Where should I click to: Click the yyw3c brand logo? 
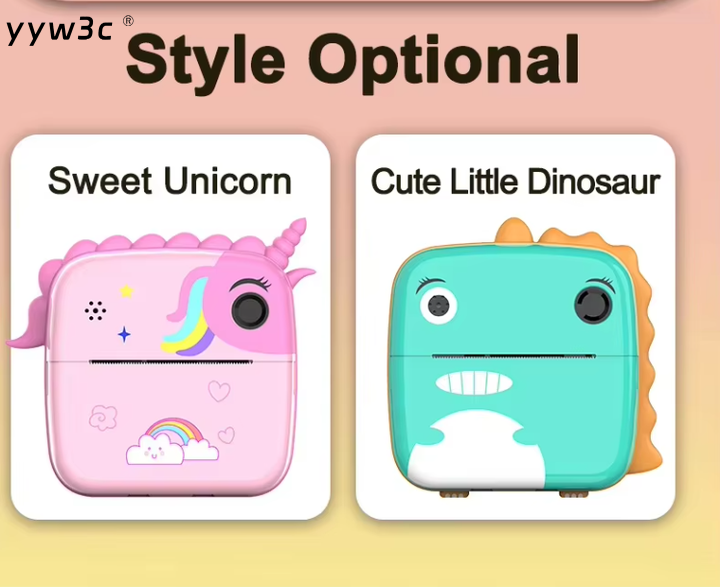click(70, 31)
